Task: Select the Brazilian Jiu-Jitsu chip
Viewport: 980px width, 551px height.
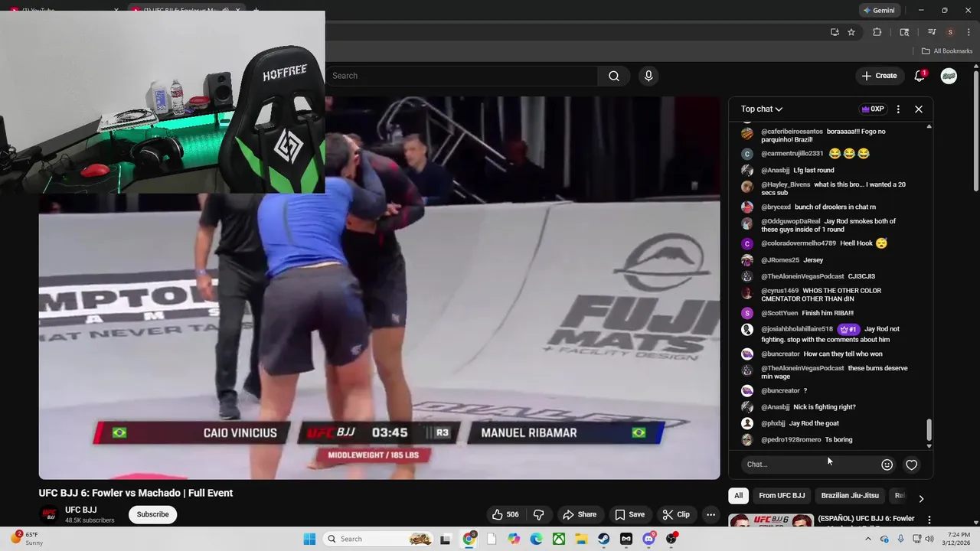Action: coord(850,496)
